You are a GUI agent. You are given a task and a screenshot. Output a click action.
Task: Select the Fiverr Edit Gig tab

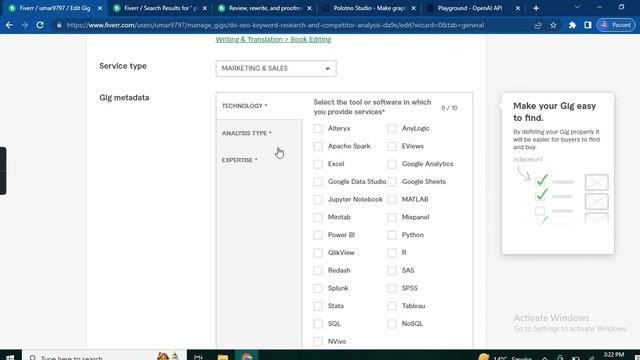55,8
